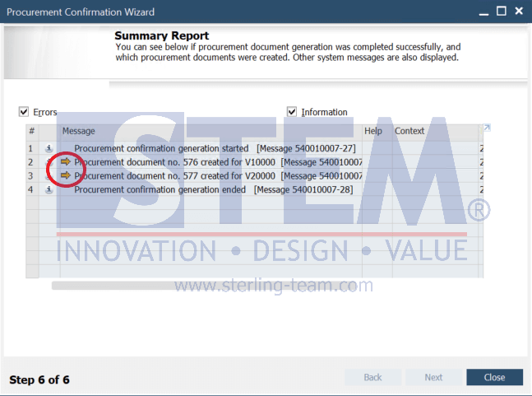Screen dimensions: 532x396
Task: Click the Back button
Action: (x=372, y=377)
